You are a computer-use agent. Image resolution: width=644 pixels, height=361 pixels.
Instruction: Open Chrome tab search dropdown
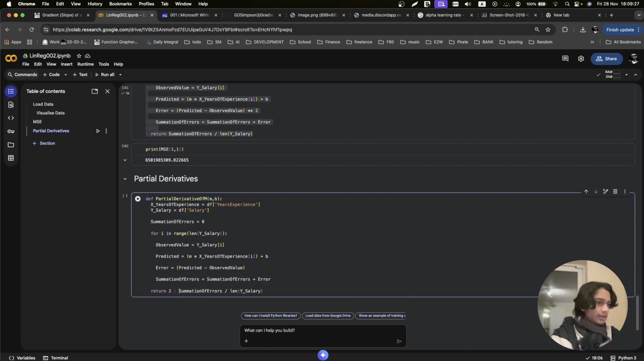tap(639, 15)
